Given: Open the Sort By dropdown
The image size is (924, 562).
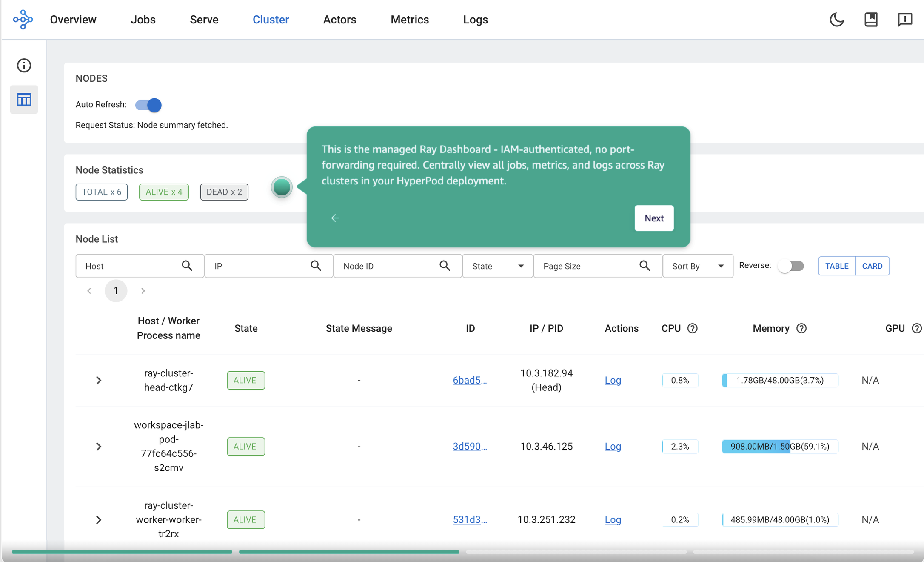Looking at the screenshot, I should point(698,266).
